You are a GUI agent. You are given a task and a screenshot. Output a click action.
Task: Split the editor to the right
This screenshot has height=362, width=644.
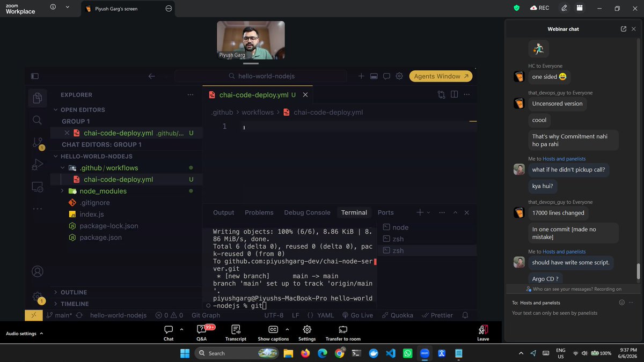tap(454, 94)
